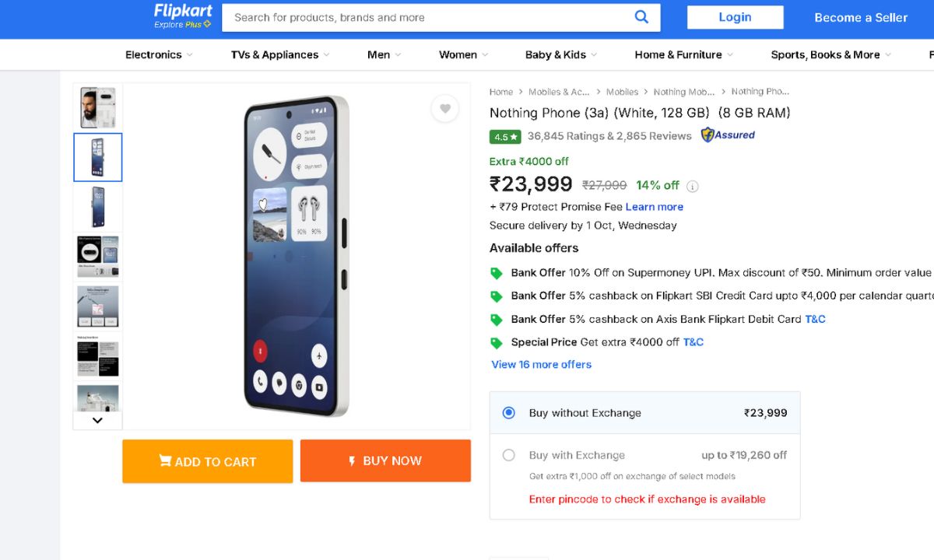Open View 16 more offers link
The image size is (934, 560).
pyautogui.click(x=542, y=364)
